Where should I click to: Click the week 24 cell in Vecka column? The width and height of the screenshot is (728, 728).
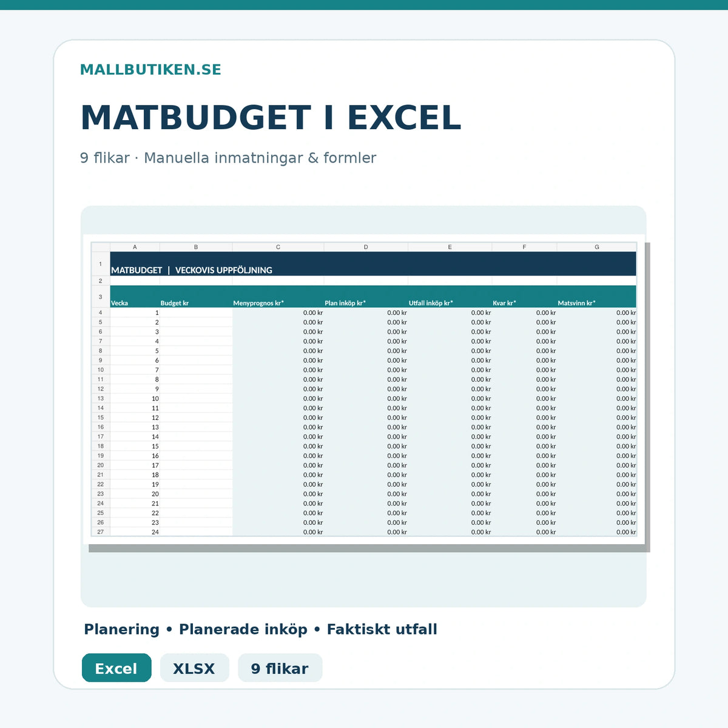pyautogui.click(x=135, y=532)
